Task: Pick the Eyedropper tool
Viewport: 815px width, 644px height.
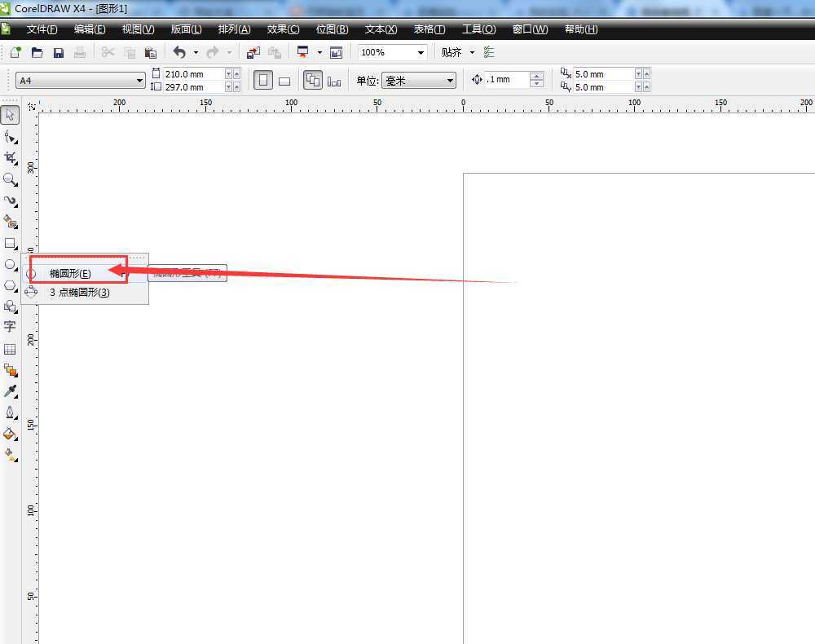Action: (x=10, y=392)
